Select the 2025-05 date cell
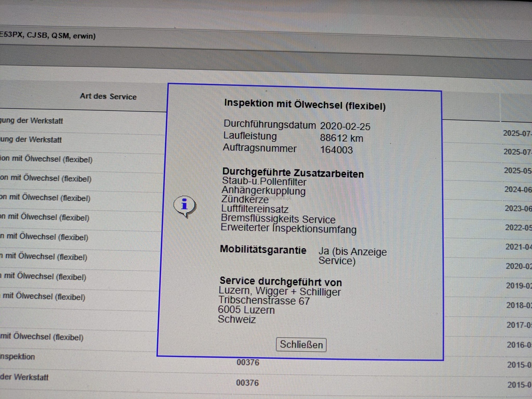Image resolution: width=532 pixels, height=399 pixels. tap(517, 171)
